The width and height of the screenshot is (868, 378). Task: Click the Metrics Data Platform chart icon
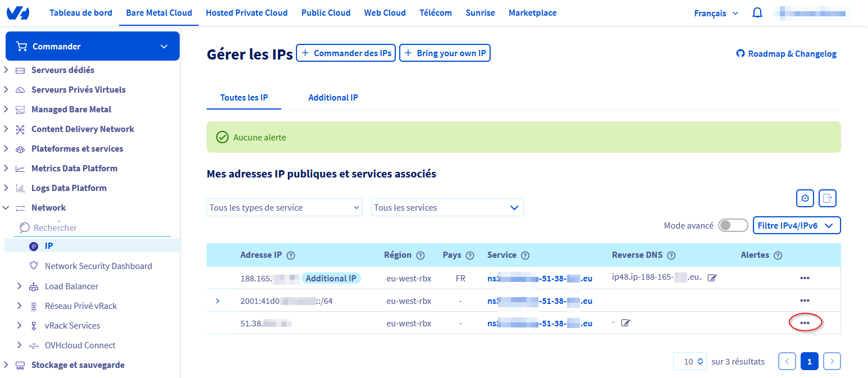pyautogui.click(x=20, y=168)
